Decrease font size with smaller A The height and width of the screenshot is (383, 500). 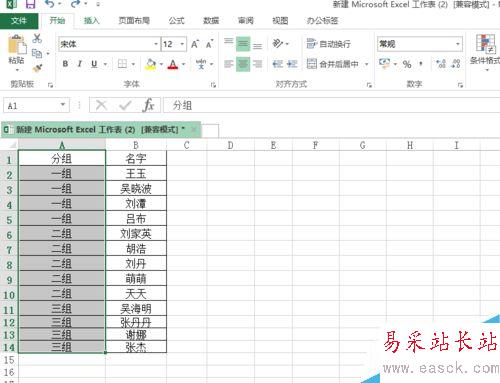click(x=210, y=44)
